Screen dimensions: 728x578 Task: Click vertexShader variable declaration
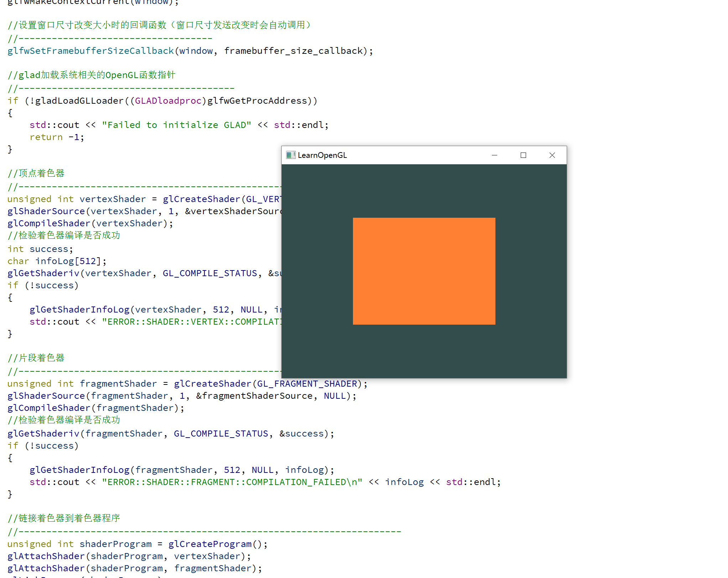coord(113,199)
